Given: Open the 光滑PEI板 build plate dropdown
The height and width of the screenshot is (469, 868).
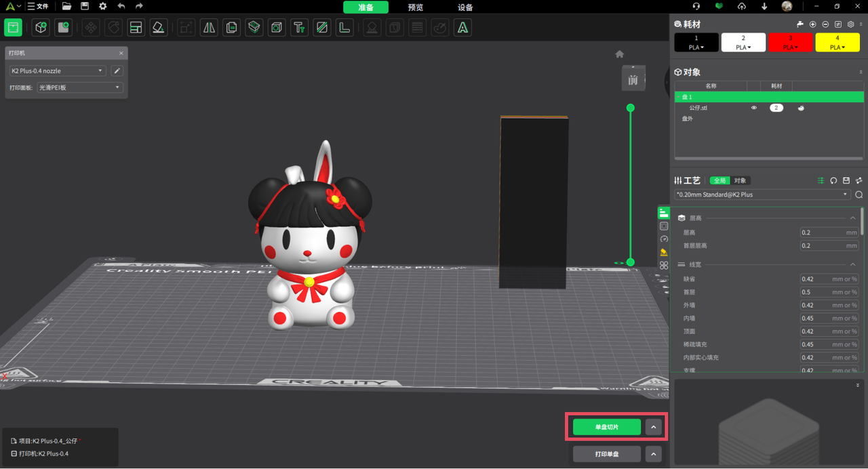Looking at the screenshot, I should (79, 87).
